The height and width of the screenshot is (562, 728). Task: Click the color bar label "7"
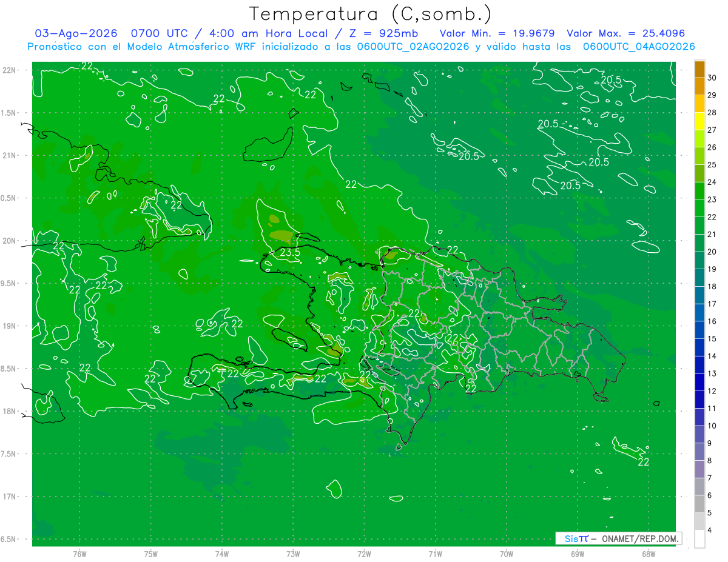point(711,478)
